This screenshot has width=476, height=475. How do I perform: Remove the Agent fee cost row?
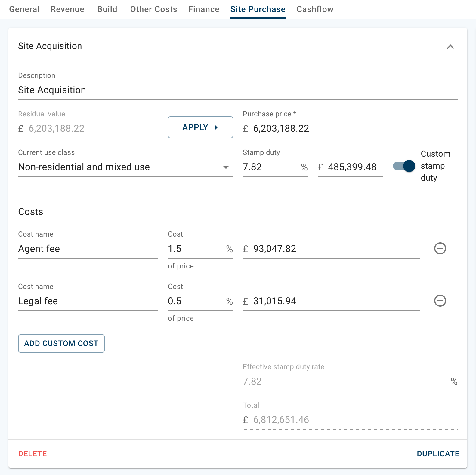tap(440, 248)
